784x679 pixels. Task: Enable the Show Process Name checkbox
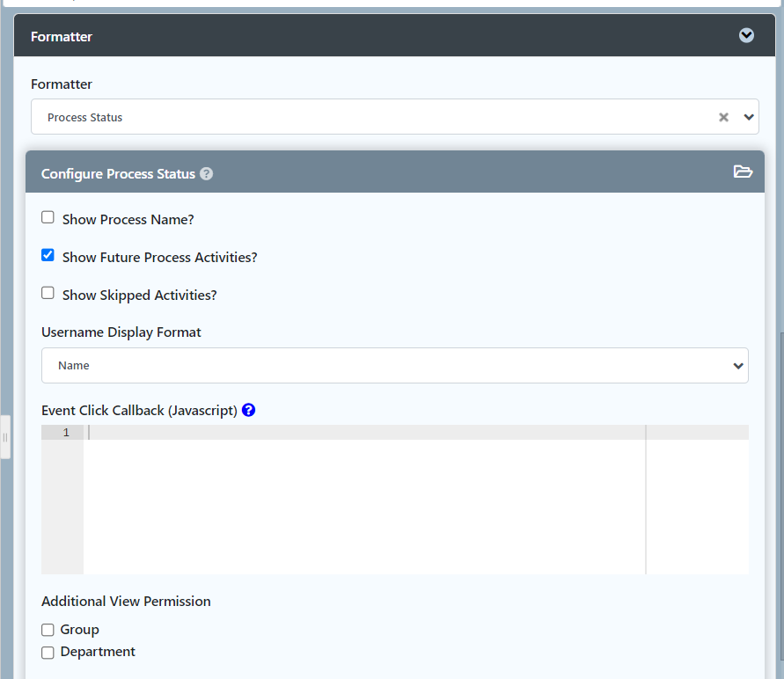click(x=48, y=217)
